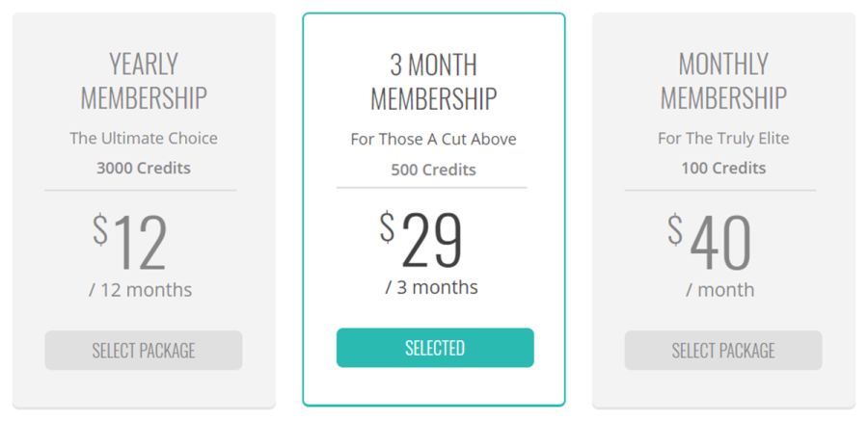Click For Those A Cut Above tagline

433,140
